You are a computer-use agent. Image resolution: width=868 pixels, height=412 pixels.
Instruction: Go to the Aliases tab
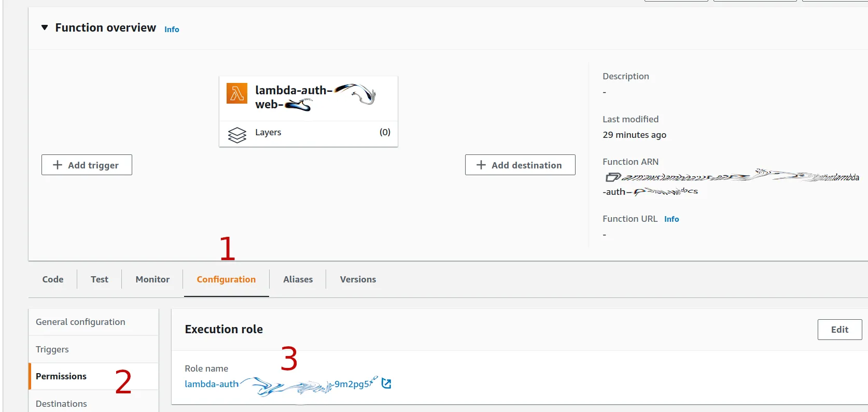point(298,279)
